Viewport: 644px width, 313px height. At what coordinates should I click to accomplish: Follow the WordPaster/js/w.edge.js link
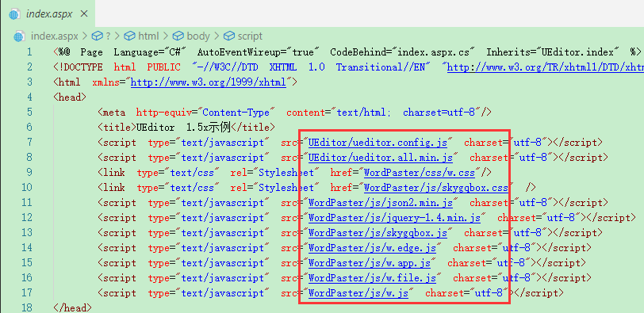[372, 248]
